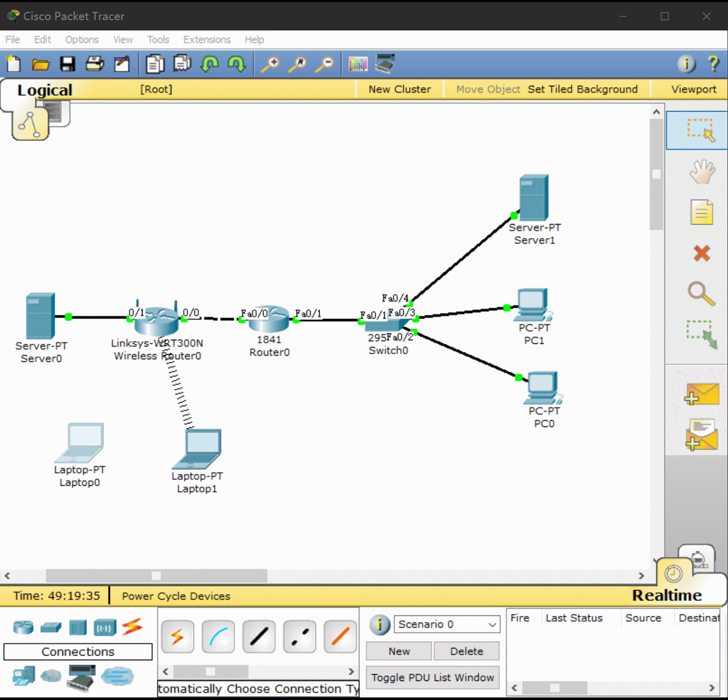The image size is (728, 700).
Task: Pick the Copper Cross-Over dashed cable
Action: [x=299, y=637]
